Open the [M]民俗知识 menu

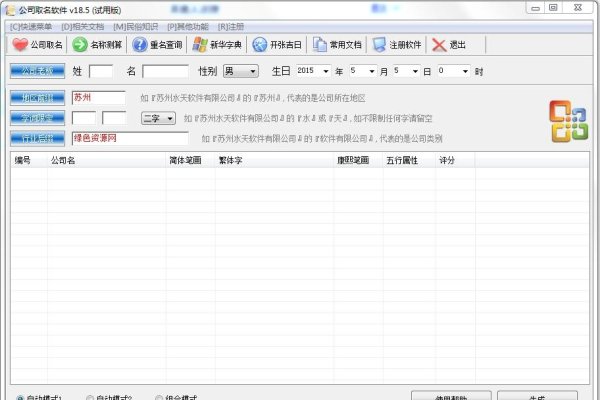pyautogui.click(x=135, y=26)
